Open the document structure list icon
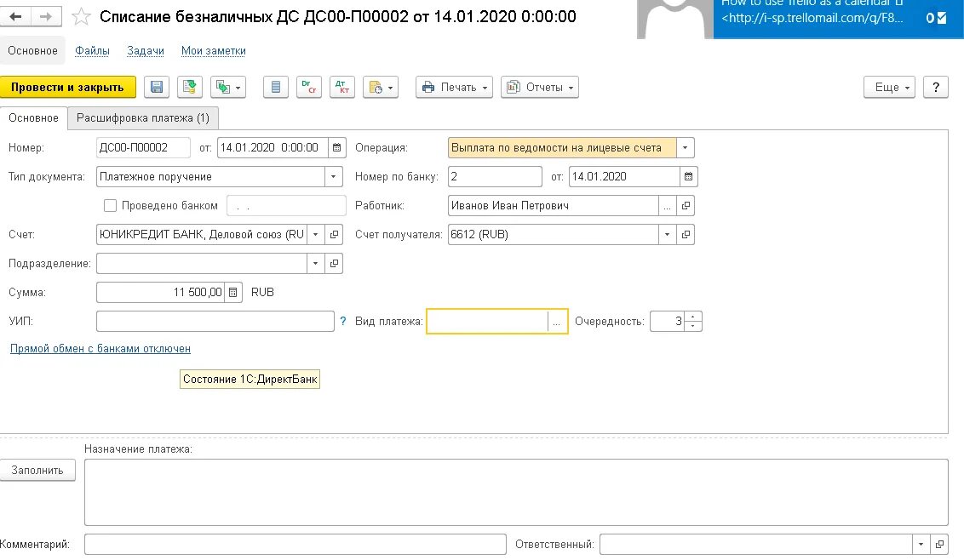This screenshot has height=560, width=964. (276, 88)
